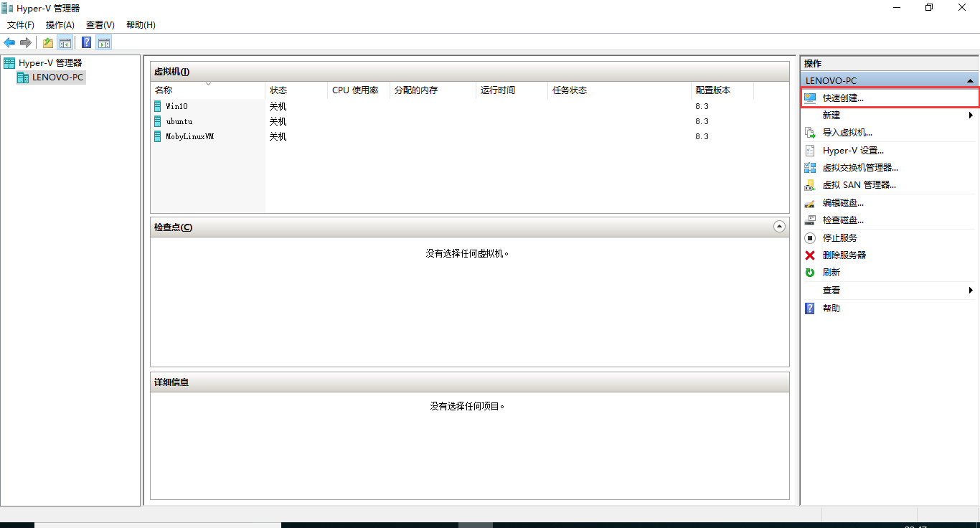
Task: Open the 帮助(H) menu
Action: pyautogui.click(x=141, y=25)
